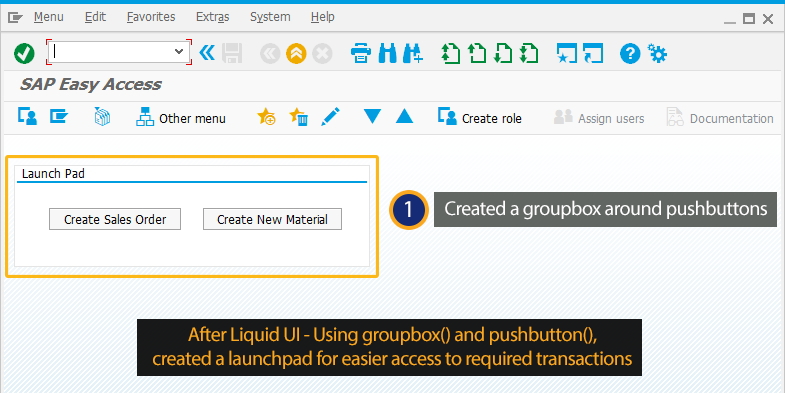Click the Assign users button
The height and width of the screenshot is (393, 785).
pos(599,118)
